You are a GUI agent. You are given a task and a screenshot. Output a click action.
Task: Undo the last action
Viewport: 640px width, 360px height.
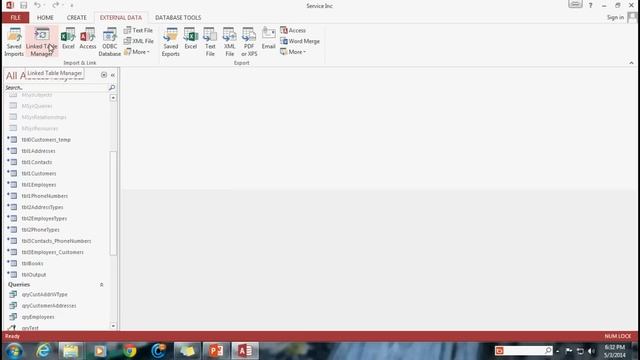[37, 5]
